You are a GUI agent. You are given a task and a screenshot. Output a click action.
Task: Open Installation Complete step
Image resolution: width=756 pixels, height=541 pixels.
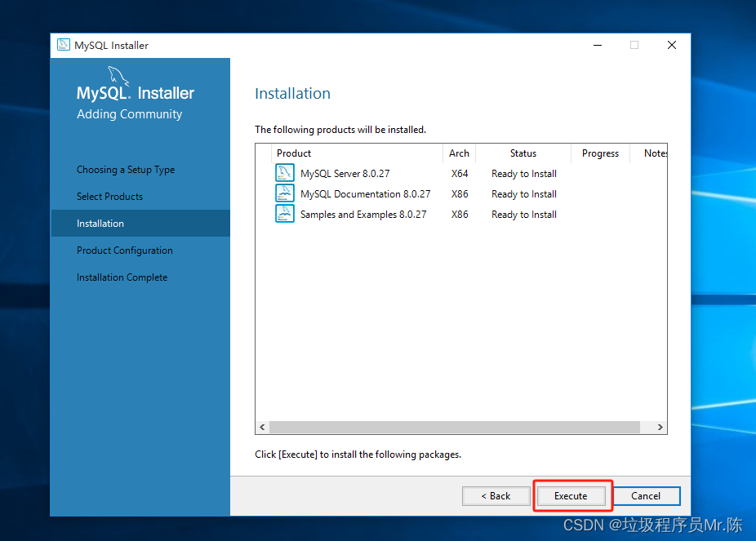(x=122, y=277)
